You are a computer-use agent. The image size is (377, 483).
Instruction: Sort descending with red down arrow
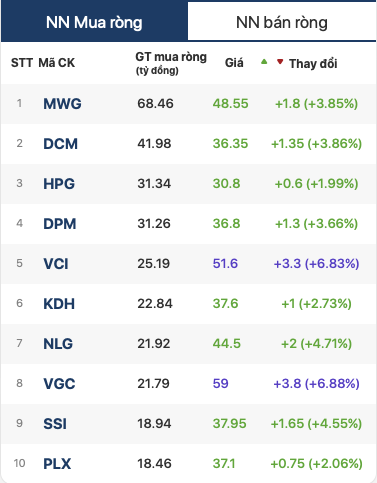(x=280, y=61)
